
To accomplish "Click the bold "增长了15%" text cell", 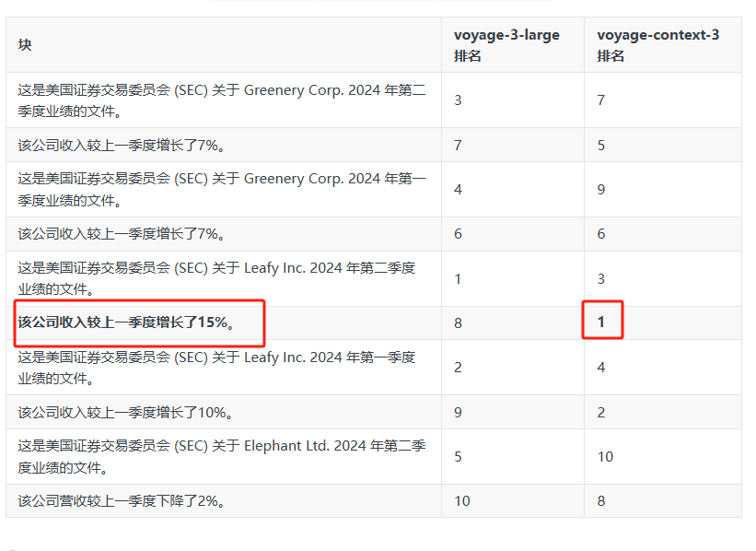I will point(126,322).
